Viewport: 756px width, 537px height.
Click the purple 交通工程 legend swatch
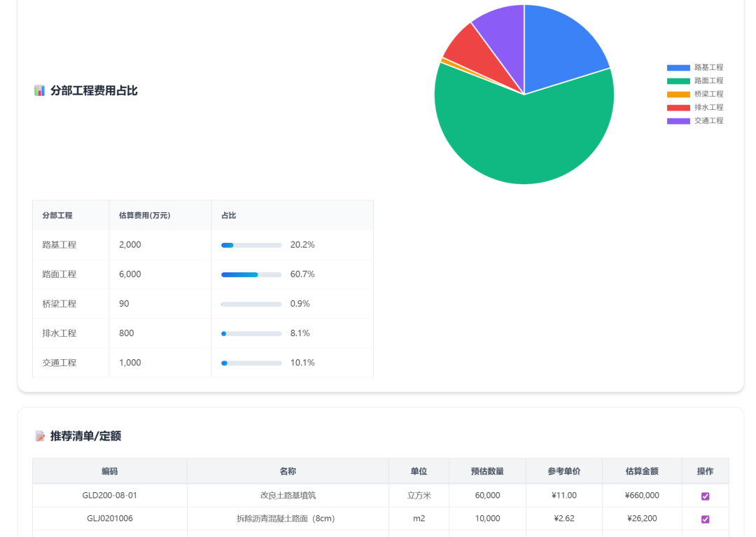(678, 121)
